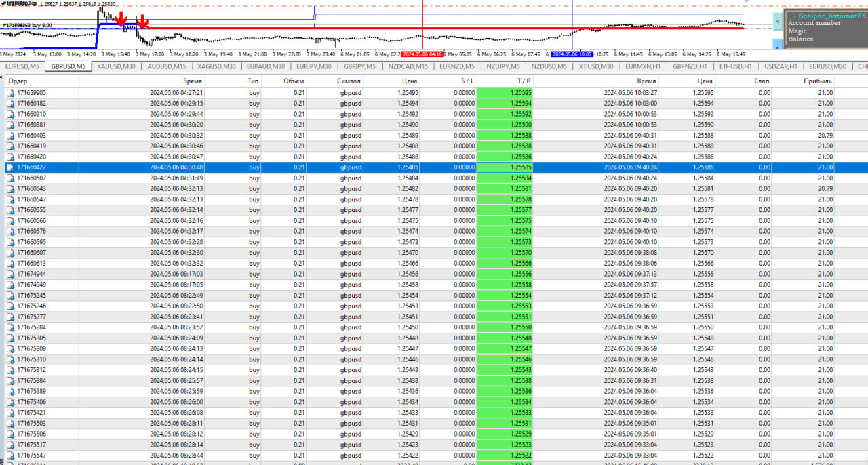The image size is (868, 465).
Task: Click the order icon for ticket 171675547
Action: tap(10, 456)
